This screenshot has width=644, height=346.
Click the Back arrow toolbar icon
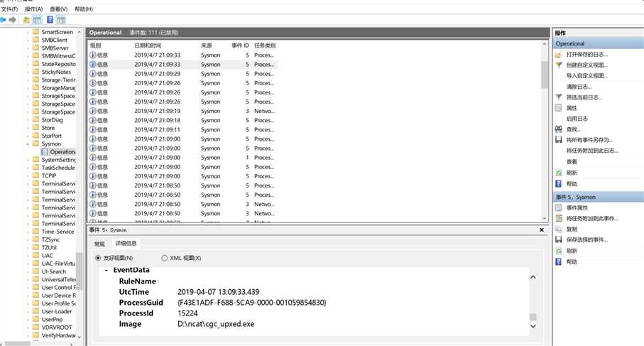click(x=3, y=20)
